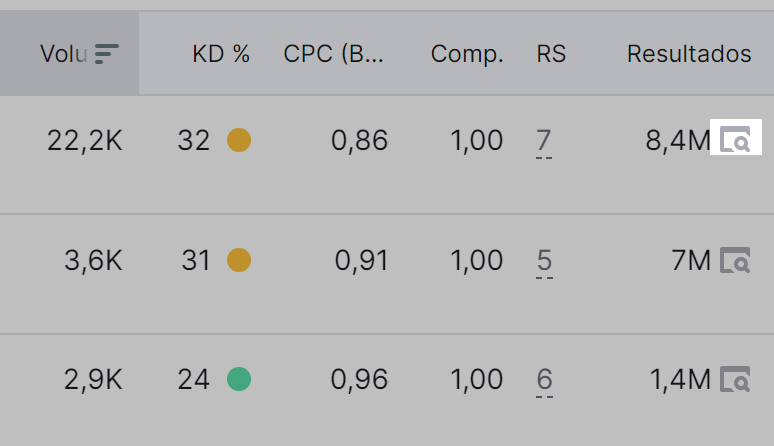Open SERP view icon for 7M results row
The height and width of the screenshot is (446, 774).
pos(735,260)
